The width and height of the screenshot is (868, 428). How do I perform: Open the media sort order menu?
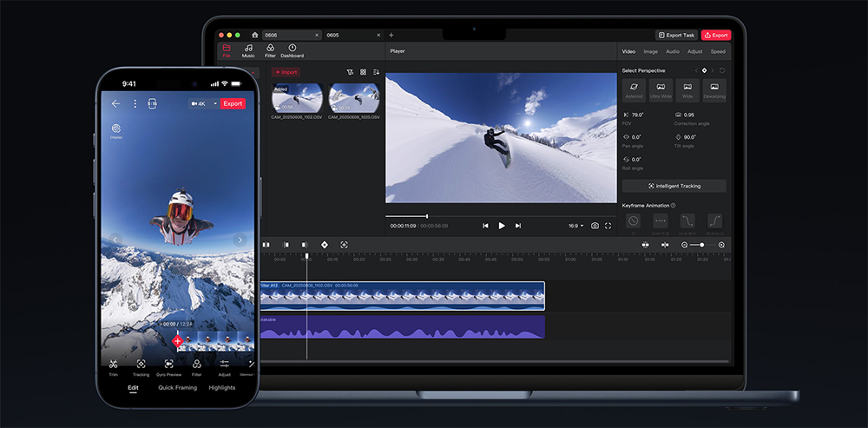pyautogui.click(x=376, y=72)
